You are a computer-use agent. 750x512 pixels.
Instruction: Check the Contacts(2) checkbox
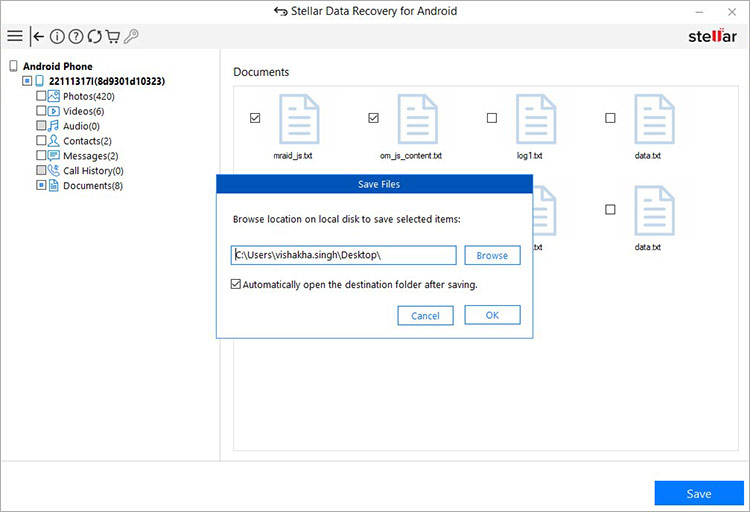(x=41, y=140)
